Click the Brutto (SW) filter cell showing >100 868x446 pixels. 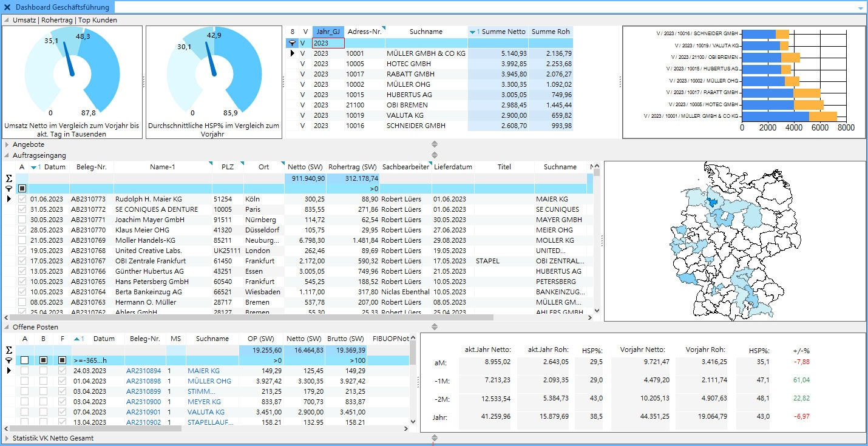tap(346, 360)
